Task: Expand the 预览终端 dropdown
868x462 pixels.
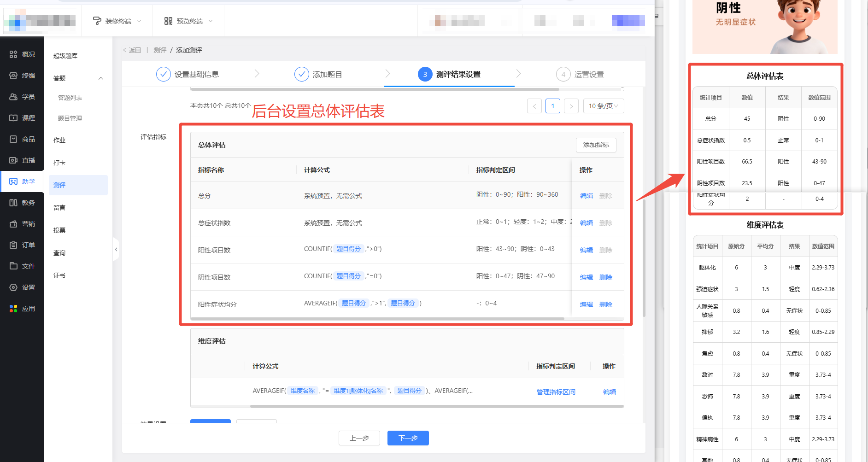Action: coord(188,21)
